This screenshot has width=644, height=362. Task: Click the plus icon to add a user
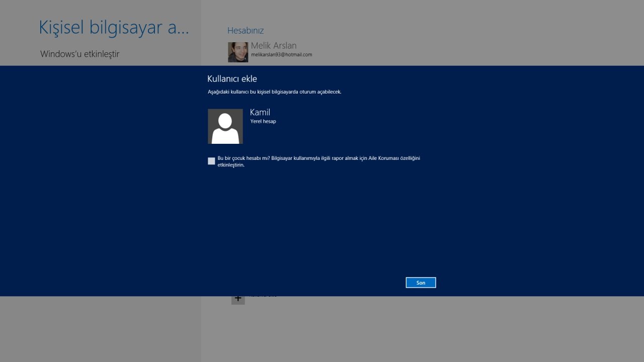pyautogui.click(x=238, y=300)
